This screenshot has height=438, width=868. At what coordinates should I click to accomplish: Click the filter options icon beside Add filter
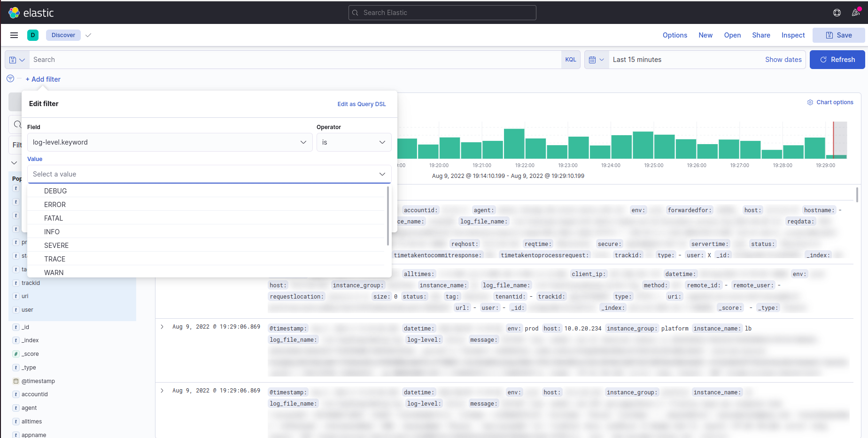pos(9,78)
